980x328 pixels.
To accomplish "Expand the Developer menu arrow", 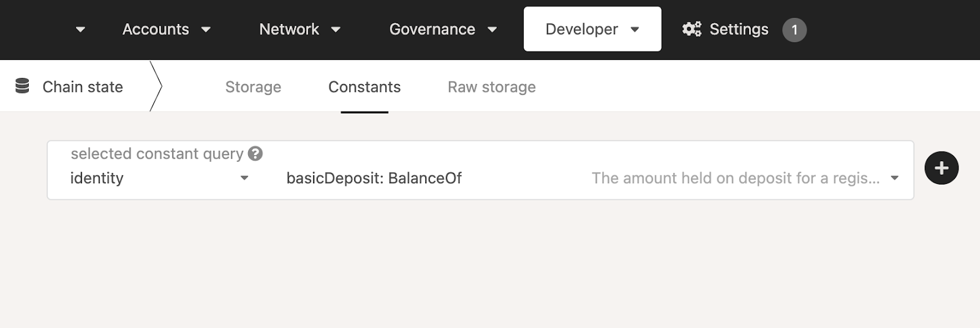I will click(x=635, y=29).
